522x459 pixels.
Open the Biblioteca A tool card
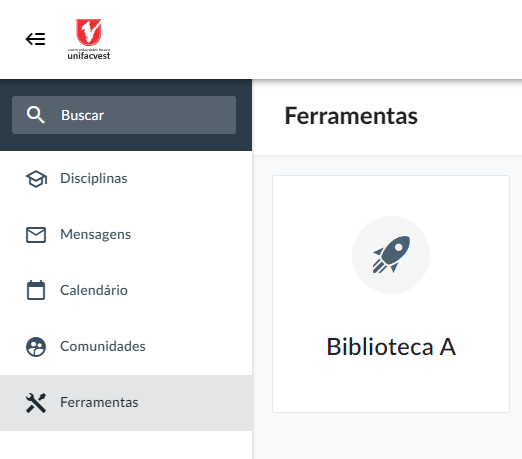click(x=391, y=294)
